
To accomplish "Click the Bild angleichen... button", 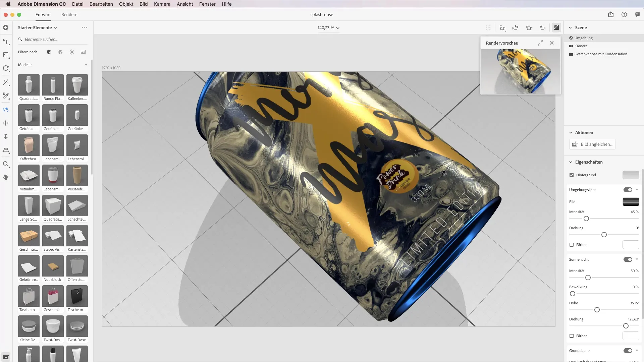I will click(592, 144).
